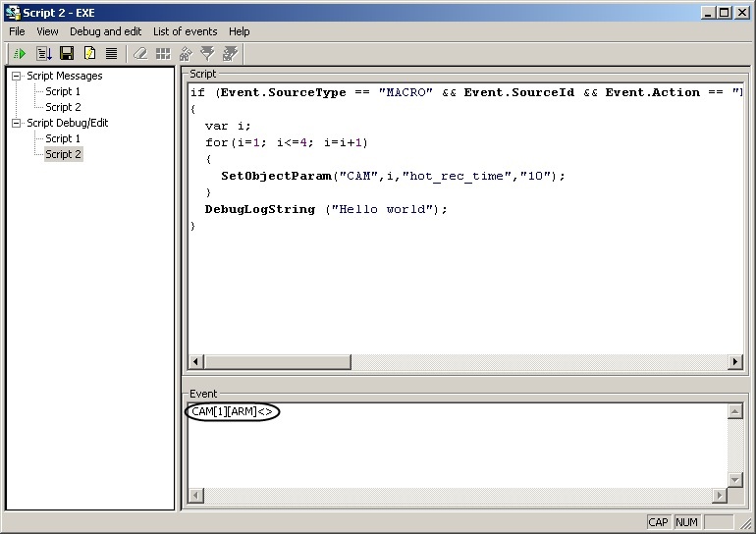Collapse the Script Debug/Edit tree node
Image resolution: width=756 pixels, height=534 pixels.
(17, 123)
